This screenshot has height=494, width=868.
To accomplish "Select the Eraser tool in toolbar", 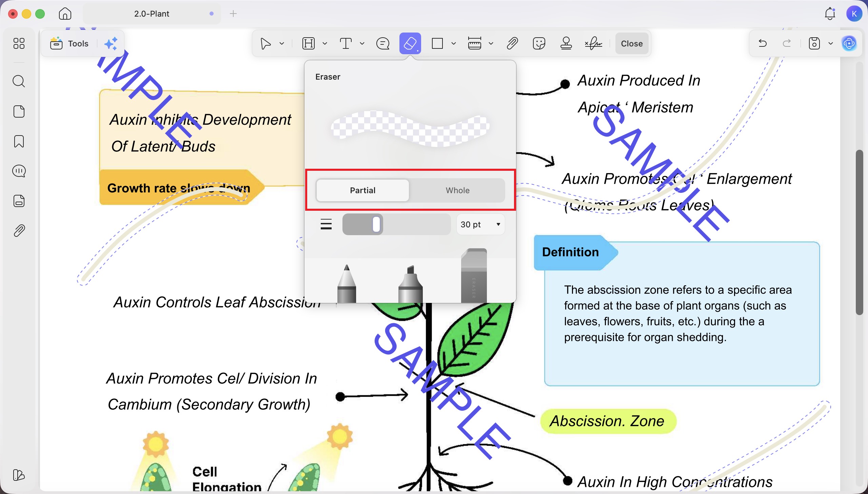I will [x=410, y=43].
